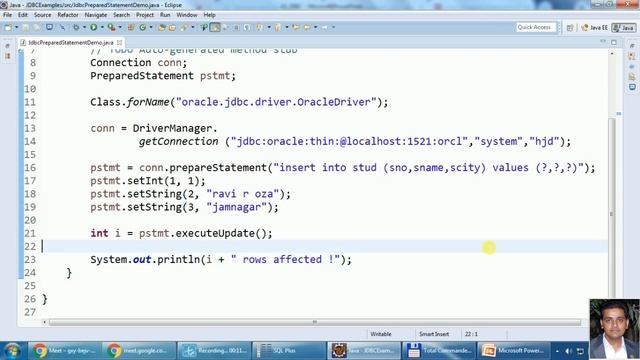
Task: Switch to the Java perspective
Action: [624, 27]
